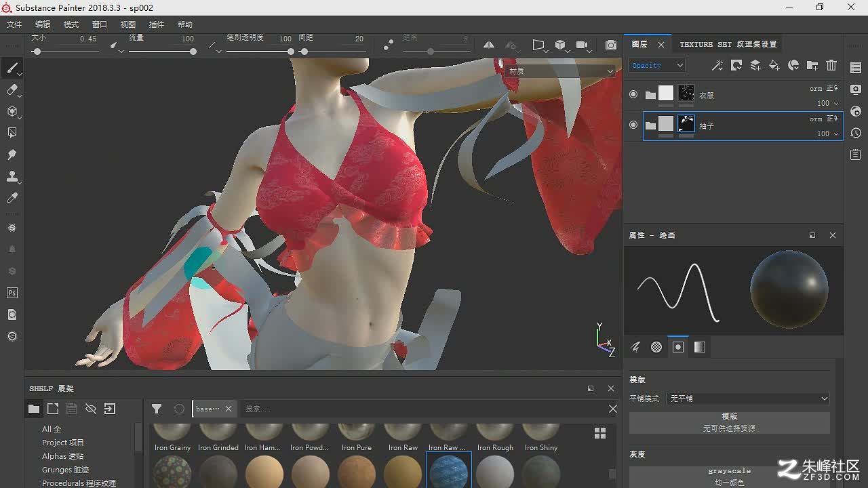Image resolution: width=868 pixels, height=488 pixels.
Task: Toggle visibility of 袖子 layer
Action: (633, 125)
